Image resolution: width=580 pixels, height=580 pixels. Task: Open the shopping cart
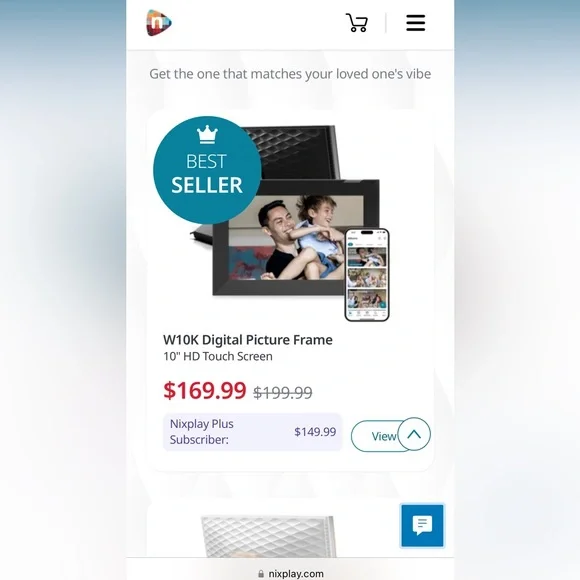(x=357, y=23)
